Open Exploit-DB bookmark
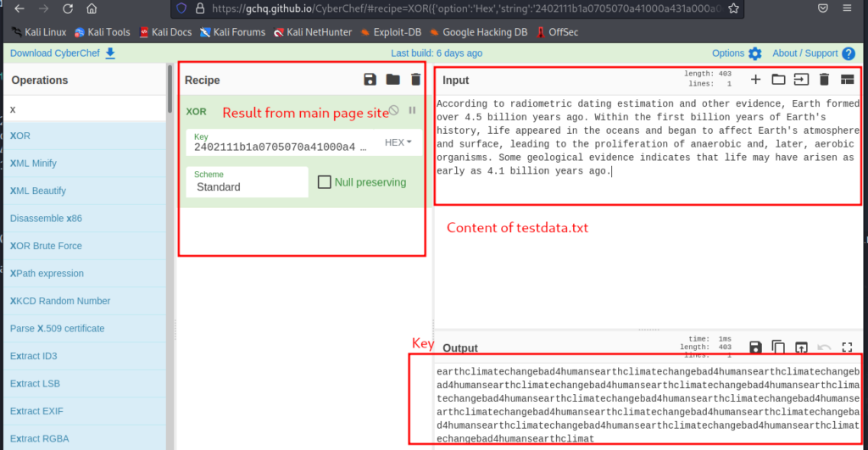The width and height of the screenshot is (868, 450). (x=391, y=32)
